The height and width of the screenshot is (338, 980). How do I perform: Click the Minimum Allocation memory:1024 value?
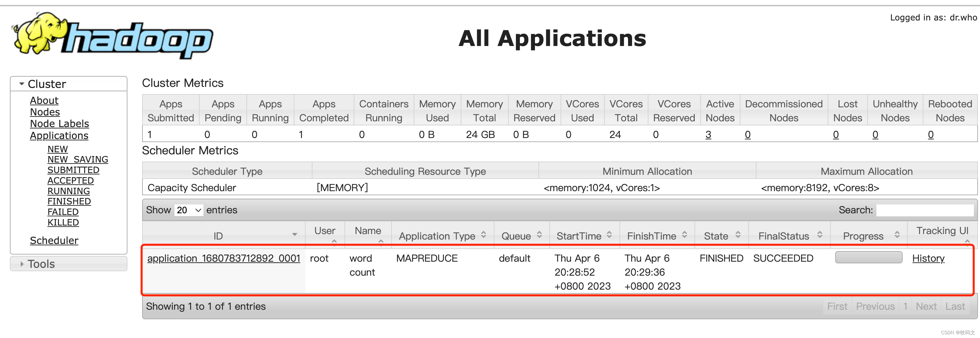(x=601, y=188)
